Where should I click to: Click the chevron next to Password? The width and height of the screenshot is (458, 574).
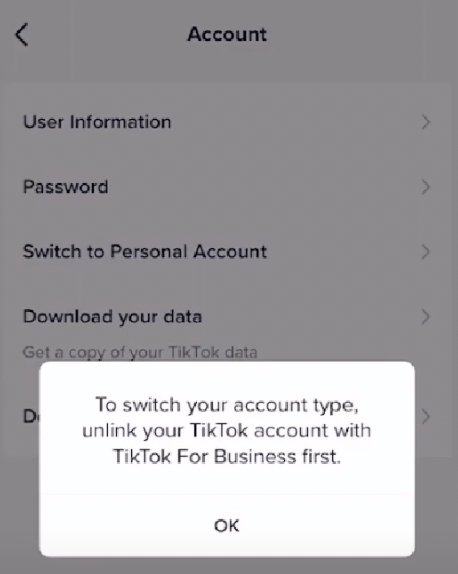pyautogui.click(x=425, y=187)
